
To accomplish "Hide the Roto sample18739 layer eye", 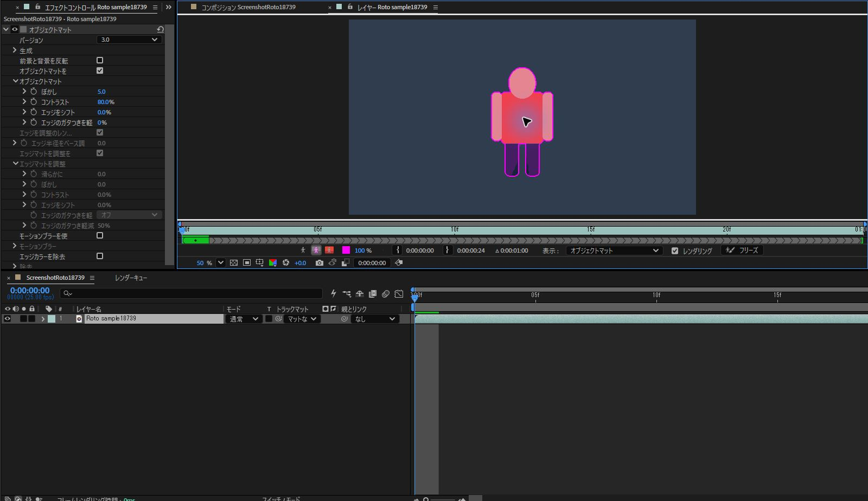I will pos(8,319).
